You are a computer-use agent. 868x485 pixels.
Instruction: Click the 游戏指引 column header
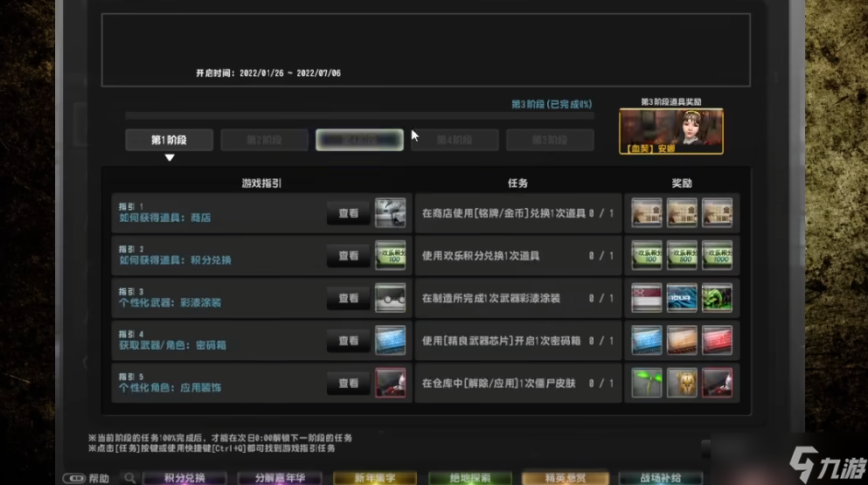pyautogui.click(x=261, y=184)
